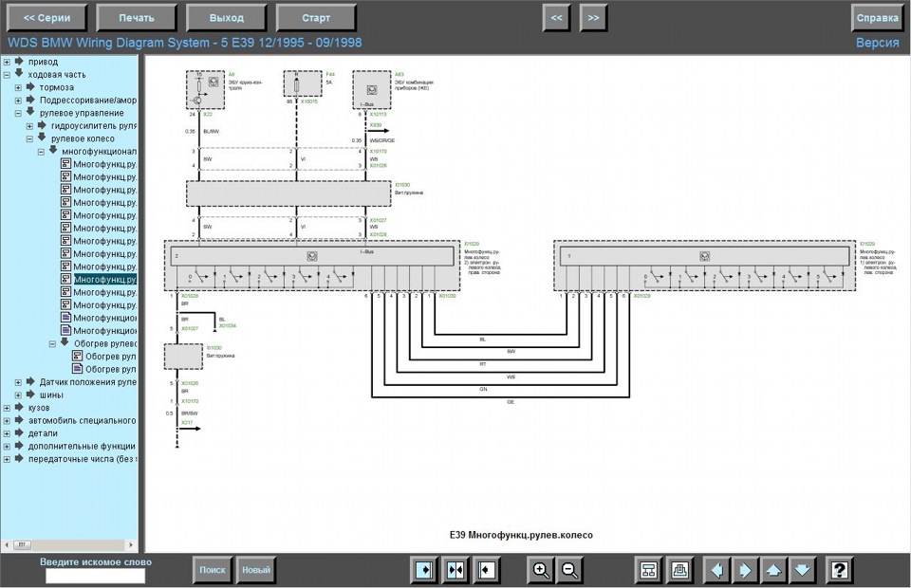Go to next page with top >> button
The height and width of the screenshot is (588, 911).
point(593,18)
